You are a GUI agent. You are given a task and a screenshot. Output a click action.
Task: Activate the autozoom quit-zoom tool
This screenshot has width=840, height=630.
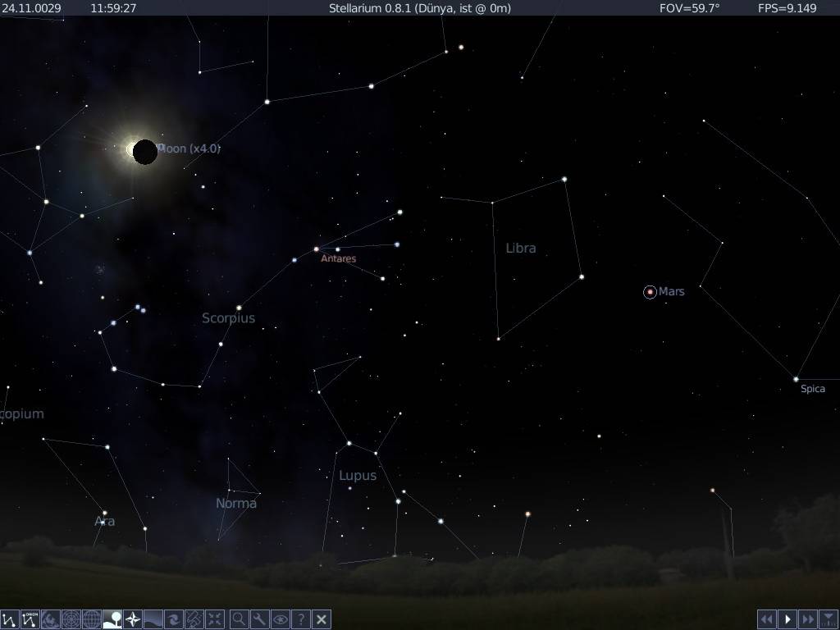click(x=215, y=619)
